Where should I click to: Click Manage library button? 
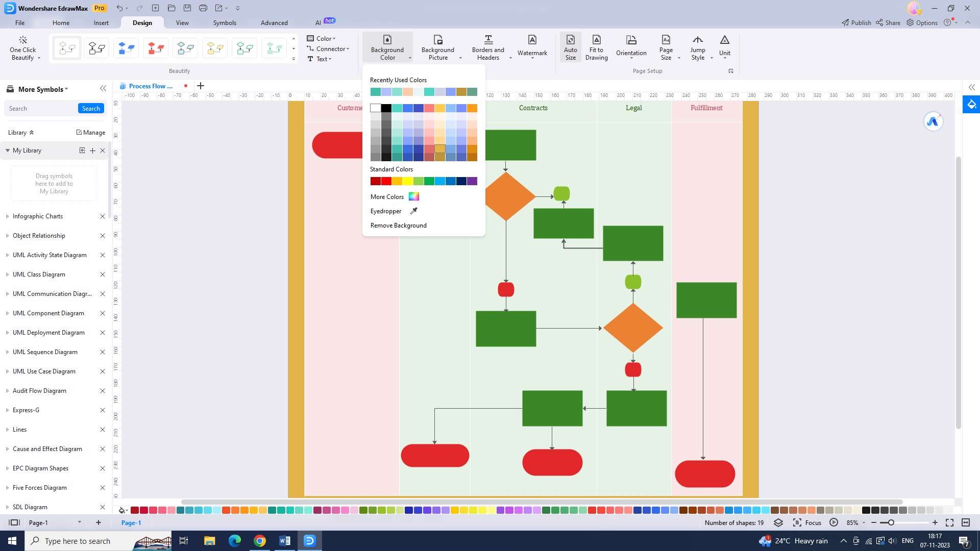coord(90,133)
